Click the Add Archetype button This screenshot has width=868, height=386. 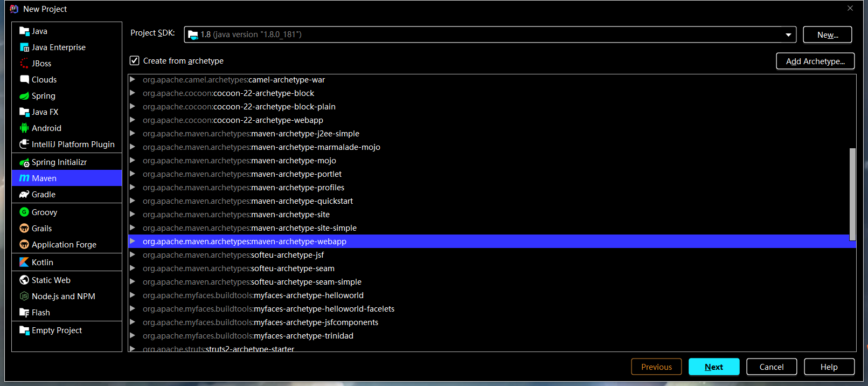(x=815, y=61)
